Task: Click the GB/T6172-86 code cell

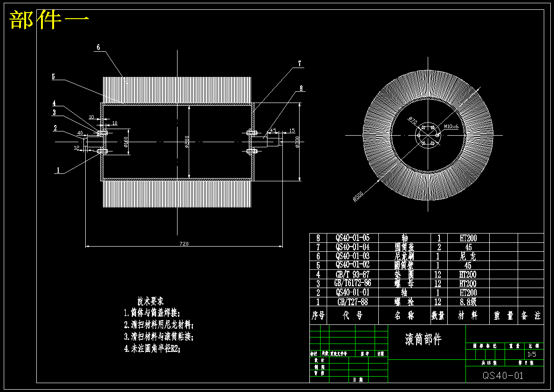Action: (353, 283)
